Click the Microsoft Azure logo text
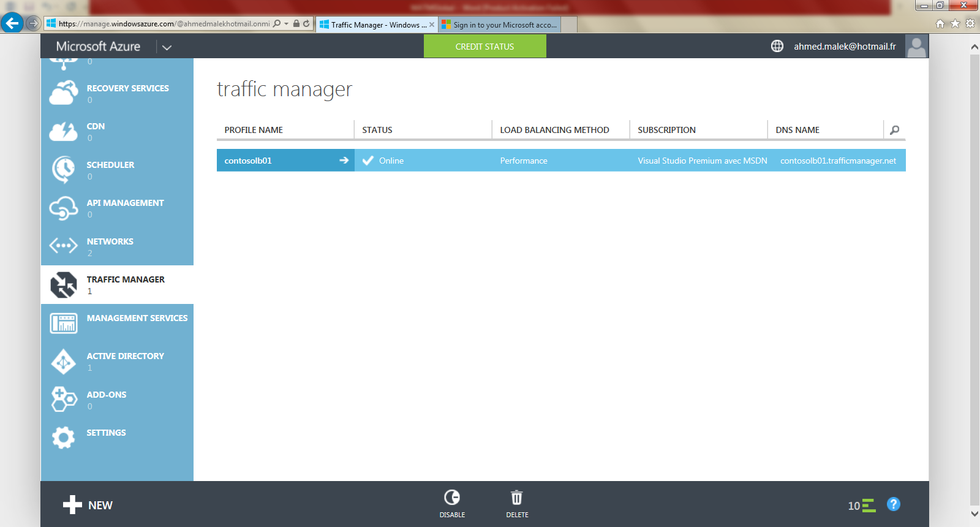This screenshot has height=527, width=980. [x=98, y=47]
